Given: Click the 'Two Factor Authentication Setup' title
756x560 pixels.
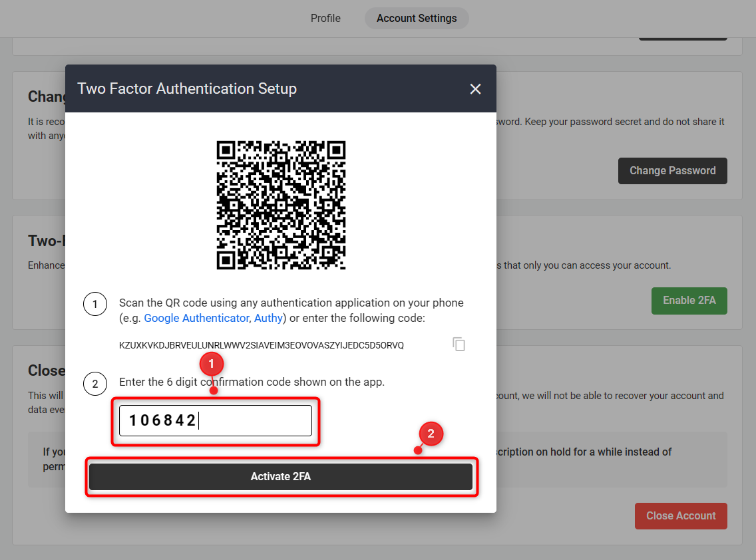Looking at the screenshot, I should (x=187, y=88).
